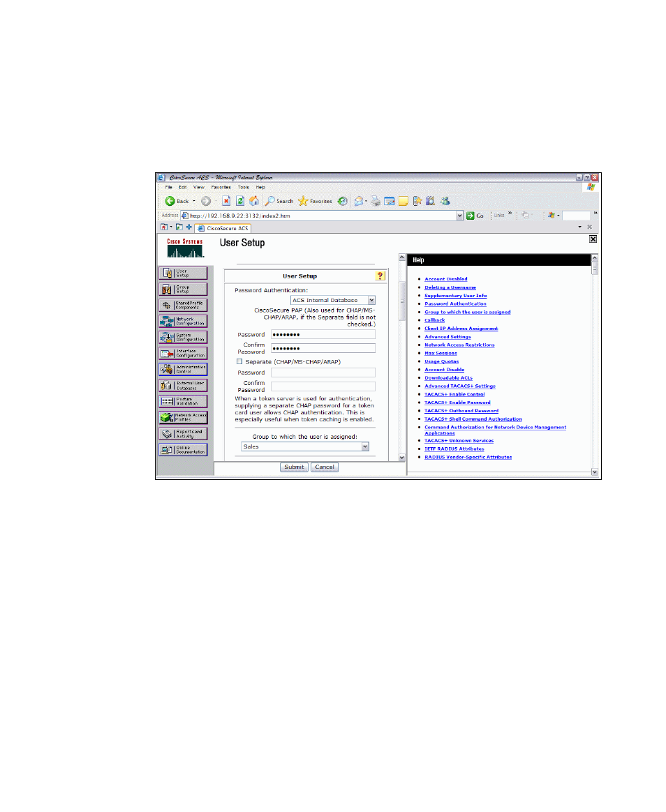The image size is (666, 812).
Task: Open Reports and Activity section
Action: point(183,433)
